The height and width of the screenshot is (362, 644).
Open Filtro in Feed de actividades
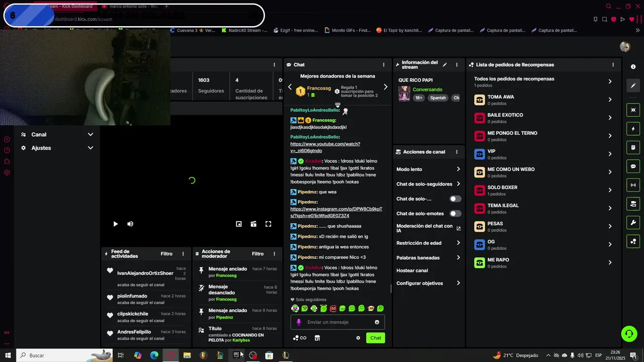point(167,254)
